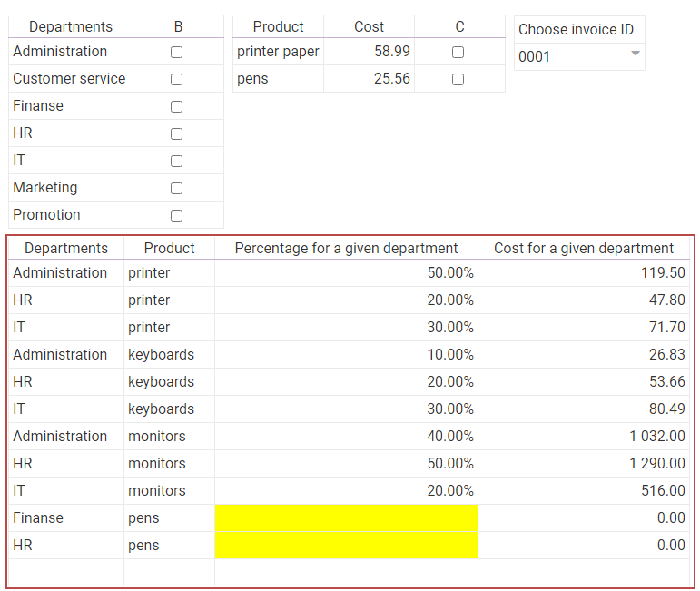Image resolution: width=700 pixels, height=591 pixels.
Task: Select the 119.50 cost cell
Action: coord(584,272)
